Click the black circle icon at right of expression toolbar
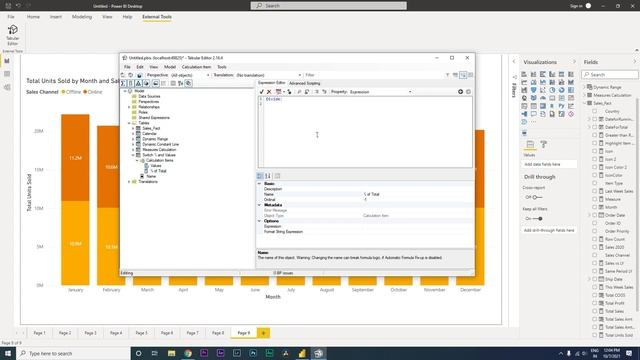Viewport: 640px width, 360px height. click(460, 92)
